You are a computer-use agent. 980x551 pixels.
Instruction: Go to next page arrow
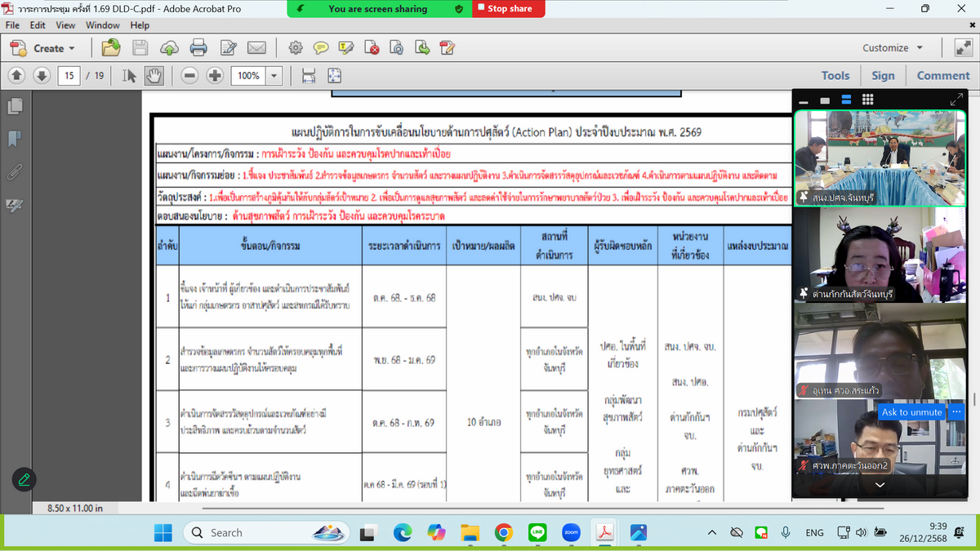point(42,76)
